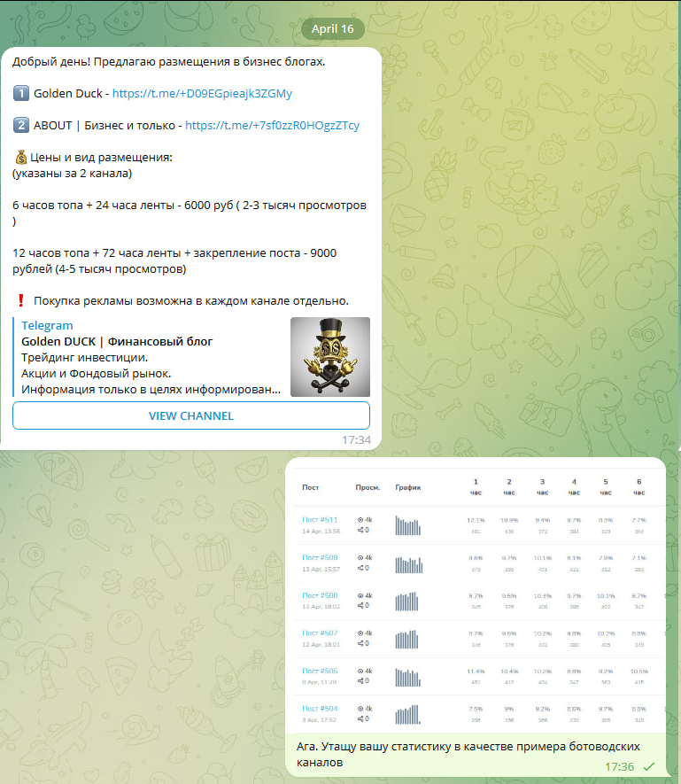Click the preview line 'Акции и Фондовый рынок.'
The width and height of the screenshot is (681, 784).
click(96, 374)
